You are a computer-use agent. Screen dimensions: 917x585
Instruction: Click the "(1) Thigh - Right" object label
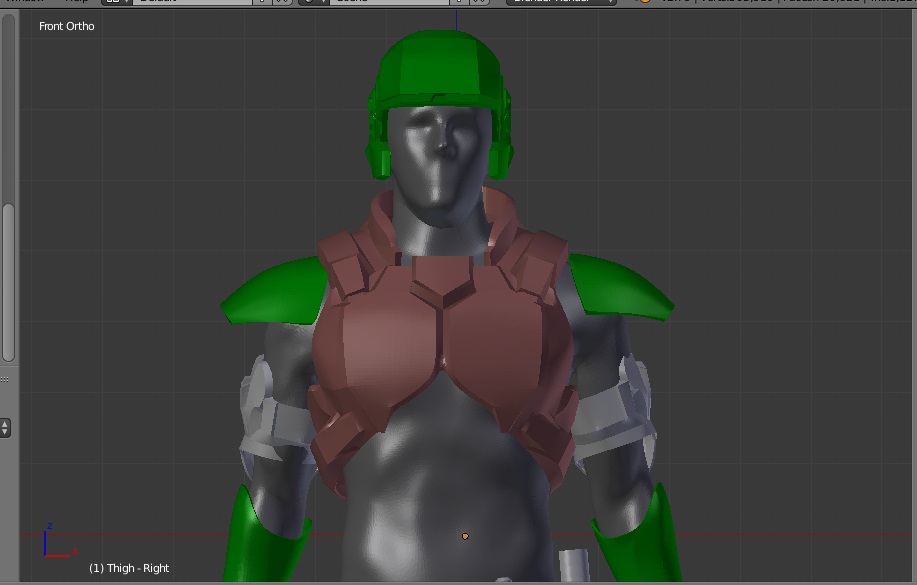click(129, 568)
